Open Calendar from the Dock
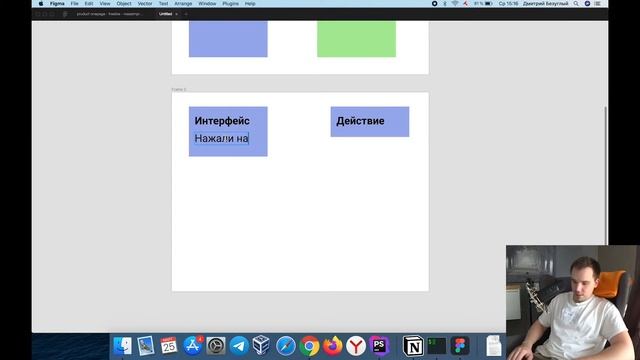 [x=169, y=346]
